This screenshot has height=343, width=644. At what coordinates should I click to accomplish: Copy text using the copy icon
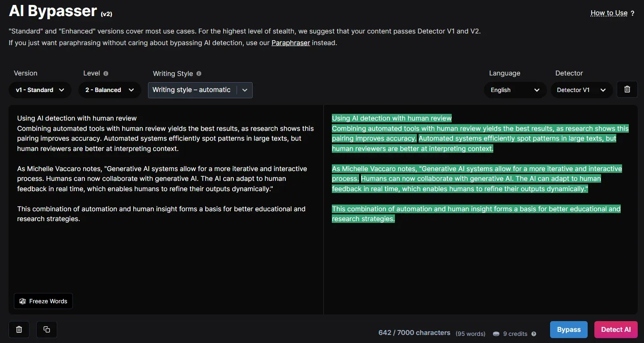click(47, 330)
